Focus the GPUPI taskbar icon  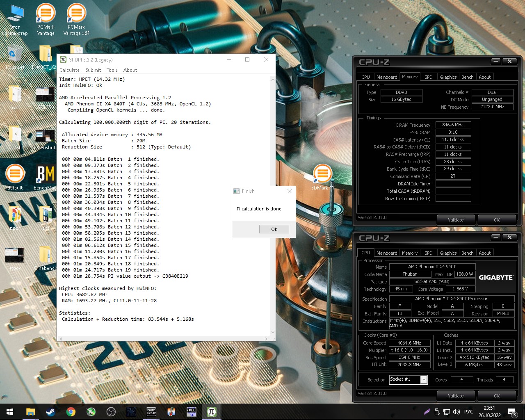click(x=211, y=412)
